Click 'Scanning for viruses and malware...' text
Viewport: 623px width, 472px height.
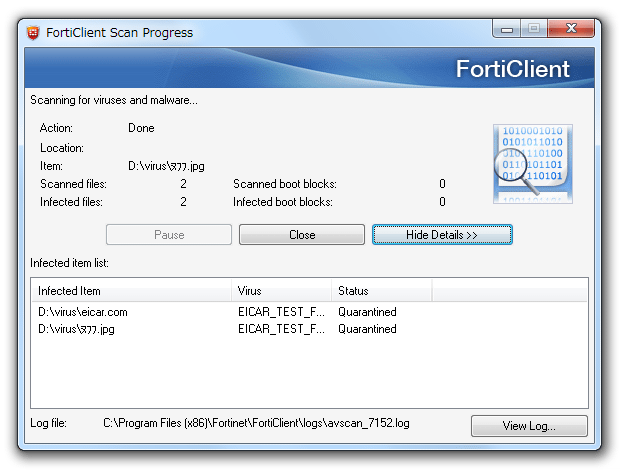(x=114, y=100)
